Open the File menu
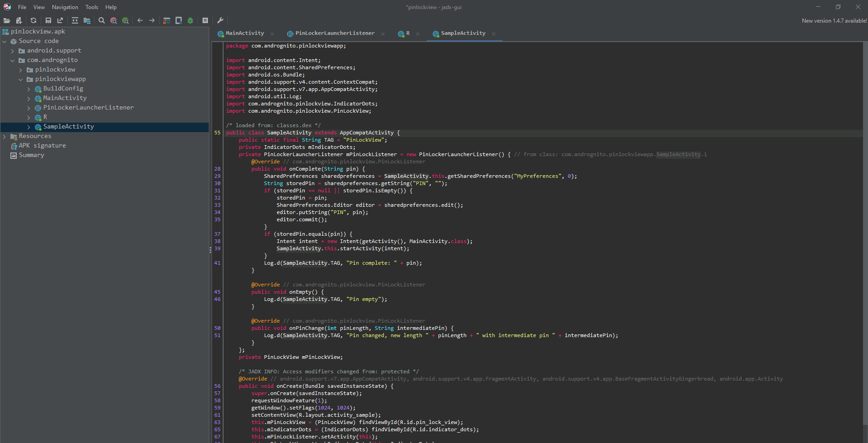 point(22,7)
